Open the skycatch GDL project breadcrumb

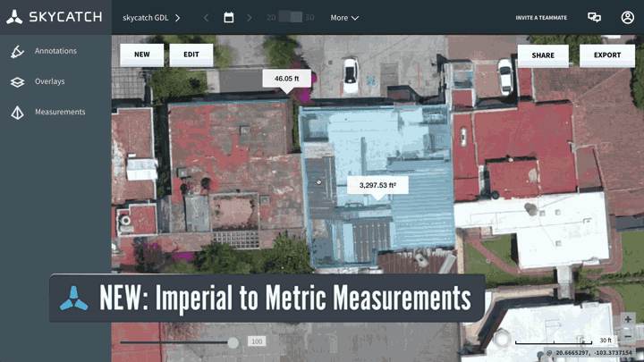(x=151, y=18)
